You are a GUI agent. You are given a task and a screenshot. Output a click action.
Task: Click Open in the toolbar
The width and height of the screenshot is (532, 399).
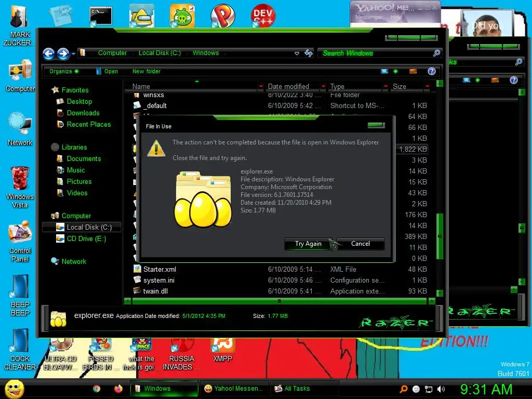click(107, 71)
